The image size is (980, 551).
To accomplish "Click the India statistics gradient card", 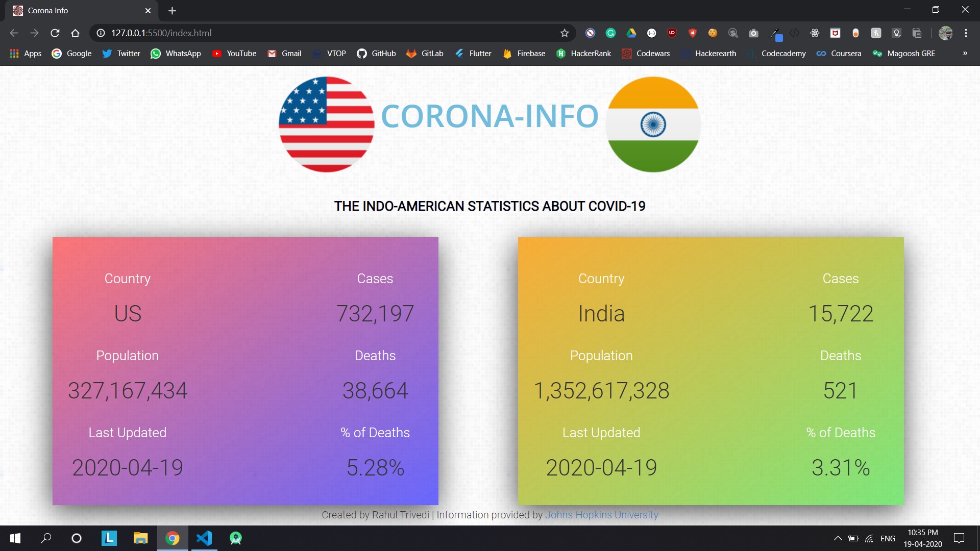I will [710, 371].
